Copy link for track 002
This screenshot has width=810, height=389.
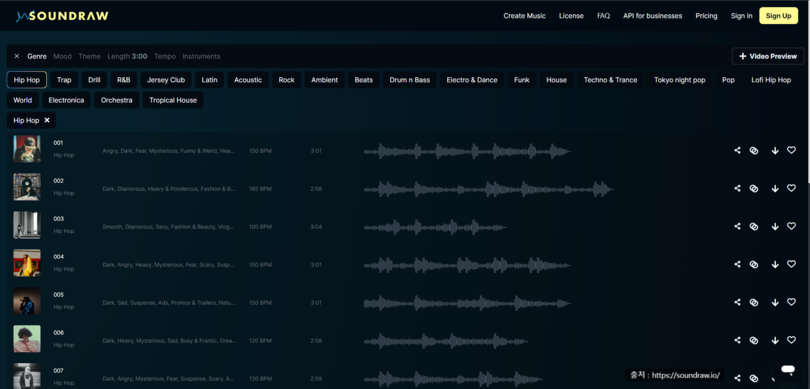754,189
